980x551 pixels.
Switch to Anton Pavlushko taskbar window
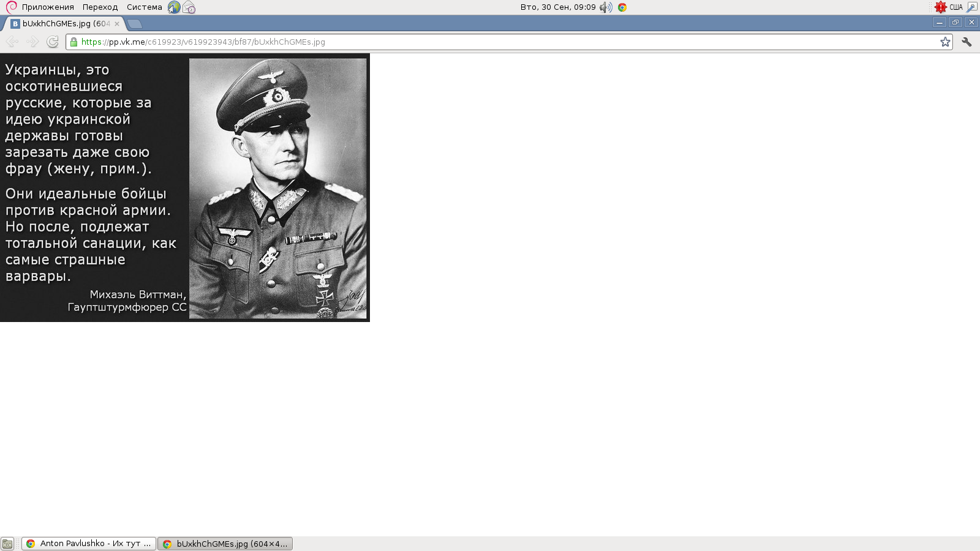click(89, 544)
